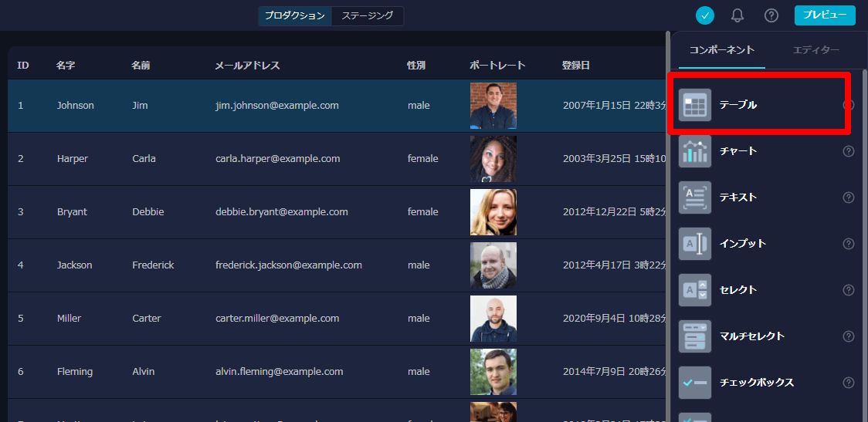Select alvin.fleming@example.com email cell

(x=280, y=371)
